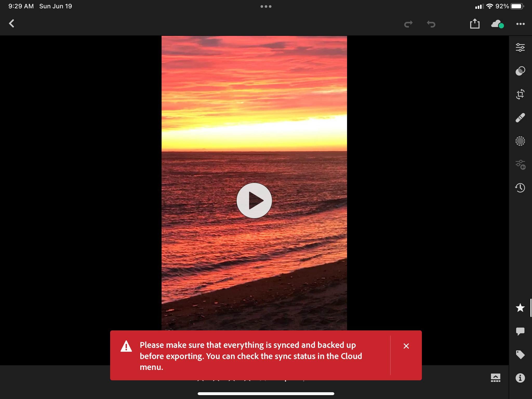Select the Crop and rotate tool
The image size is (532, 399).
pos(520,94)
